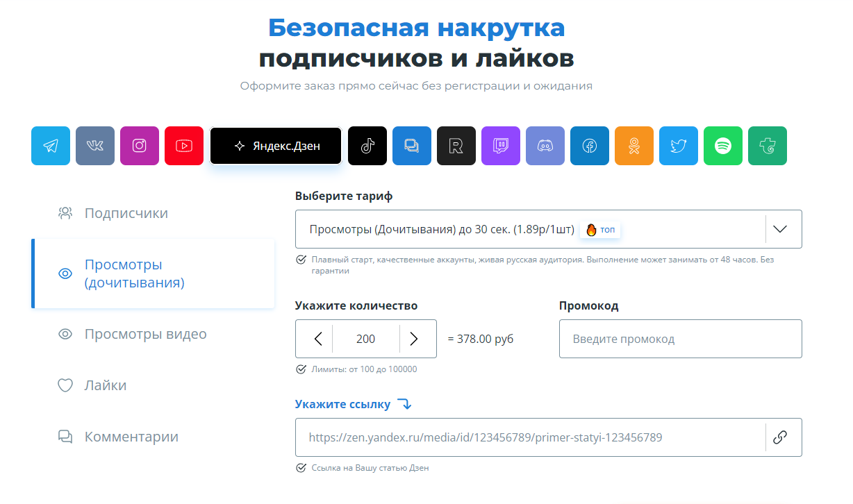Click the Лимиты: от 100 до 100000 note

click(x=364, y=369)
